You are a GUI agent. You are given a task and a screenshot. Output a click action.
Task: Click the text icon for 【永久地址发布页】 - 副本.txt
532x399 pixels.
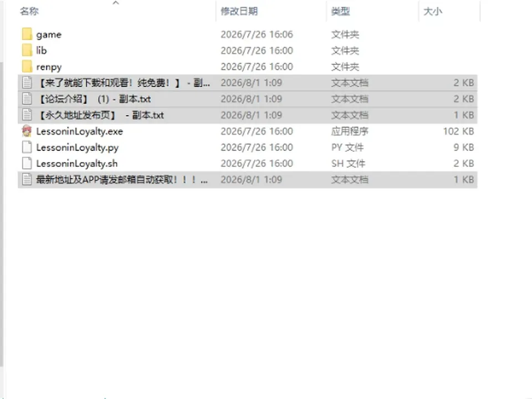pos(27,115)
